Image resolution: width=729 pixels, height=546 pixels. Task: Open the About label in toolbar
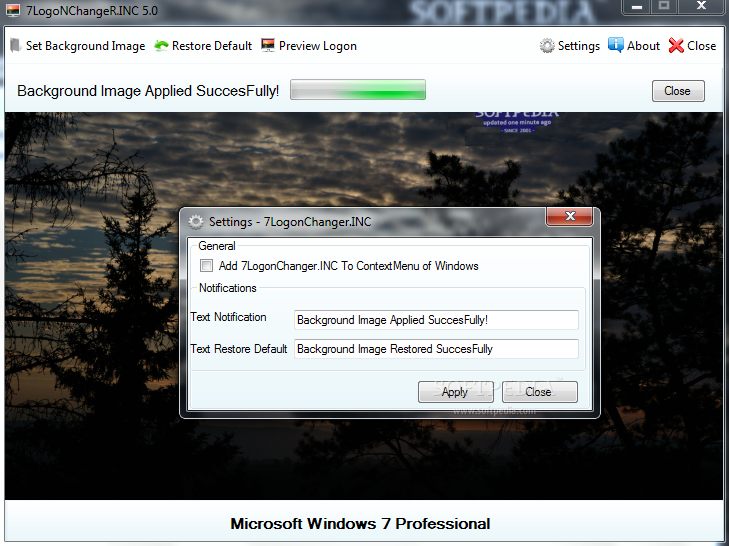point(643,46)
